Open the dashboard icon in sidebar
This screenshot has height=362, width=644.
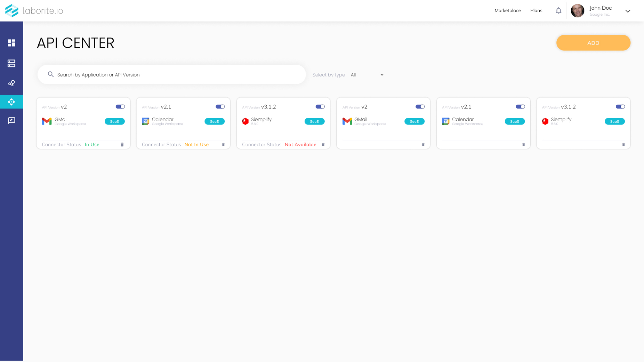click(x=12, y=43)
